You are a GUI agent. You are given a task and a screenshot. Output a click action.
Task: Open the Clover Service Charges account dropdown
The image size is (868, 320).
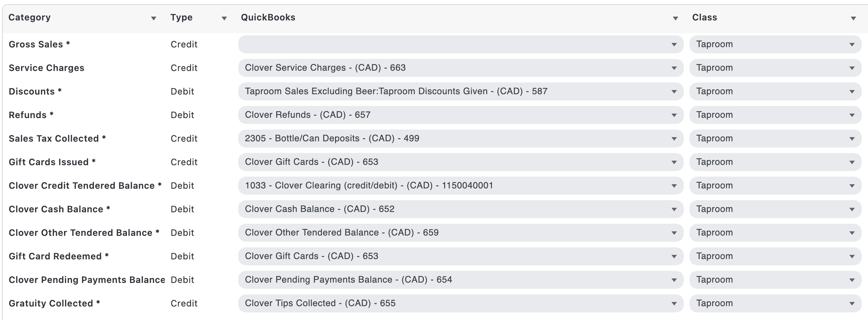point(460,68)
